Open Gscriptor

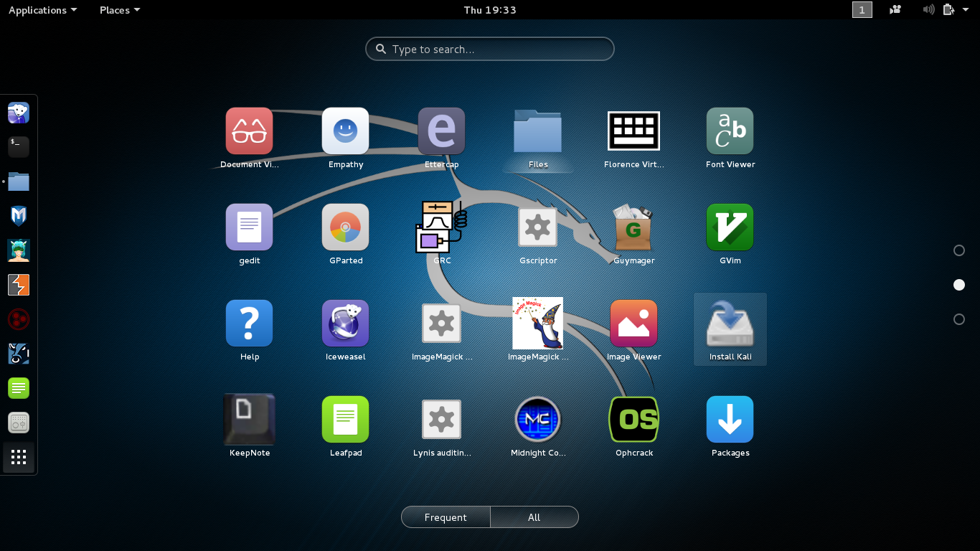[x=537, y=227]
